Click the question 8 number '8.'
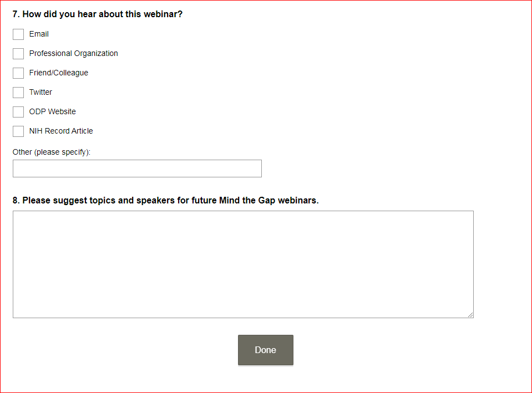The width and height of the screenshot is (532, 393). coord(16,201)
